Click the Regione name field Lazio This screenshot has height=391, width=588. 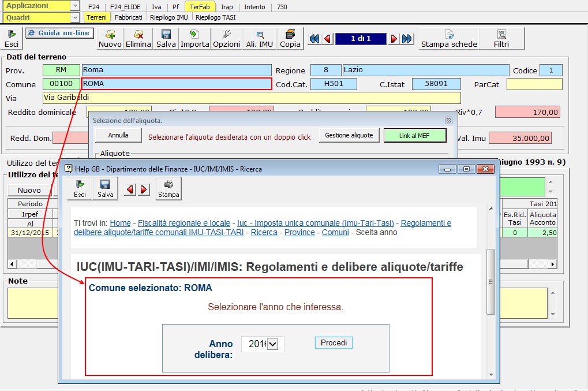pos(426,70)
